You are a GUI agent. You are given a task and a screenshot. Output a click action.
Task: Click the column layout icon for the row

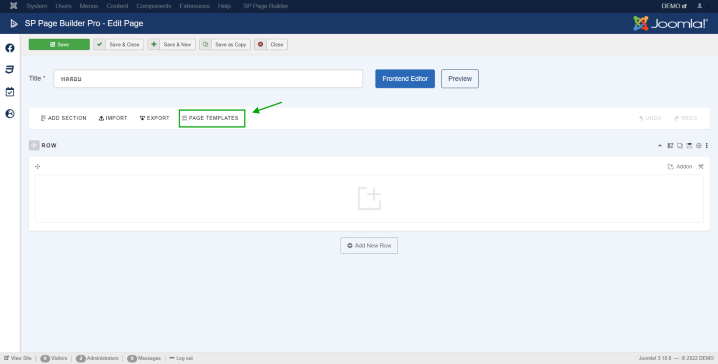point(670,146)
